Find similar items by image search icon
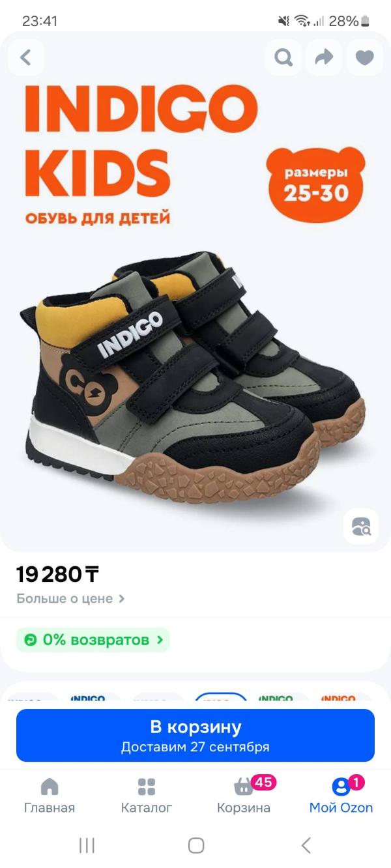This screenshot has height=868, width=391. click(361, 526)
